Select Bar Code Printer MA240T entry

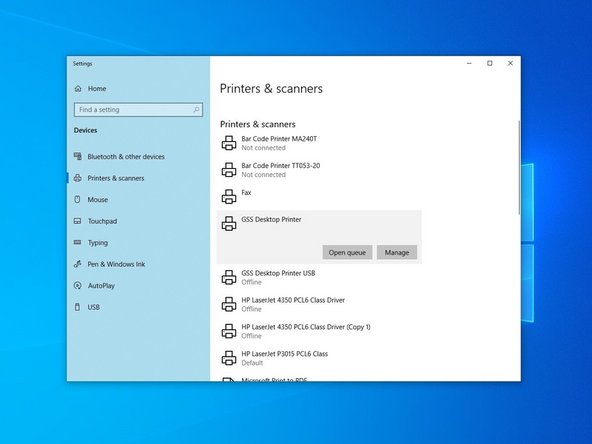tap(279, 139)
